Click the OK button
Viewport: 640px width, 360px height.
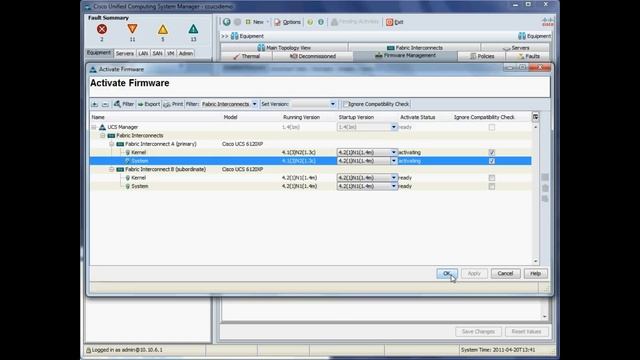(x=447, y=273)
